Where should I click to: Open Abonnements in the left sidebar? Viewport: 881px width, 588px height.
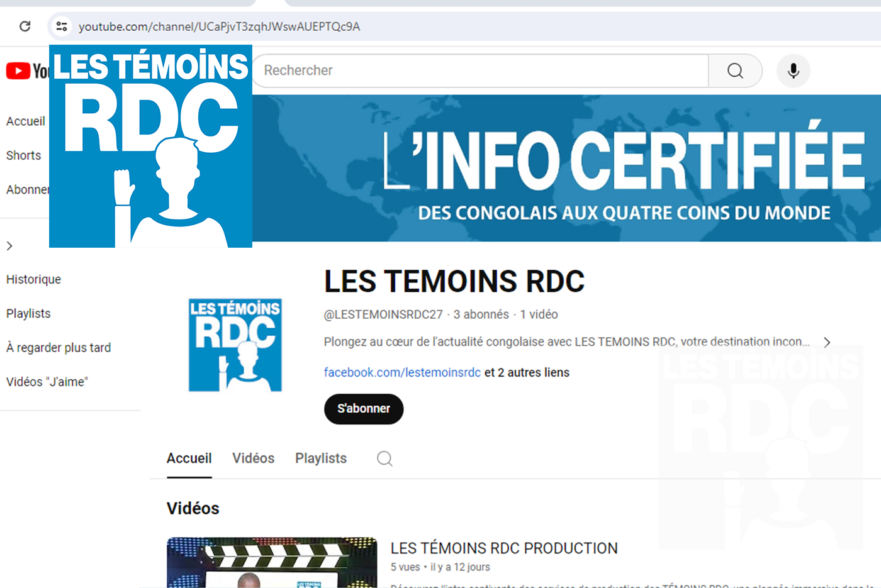click(x=28, y=189)
